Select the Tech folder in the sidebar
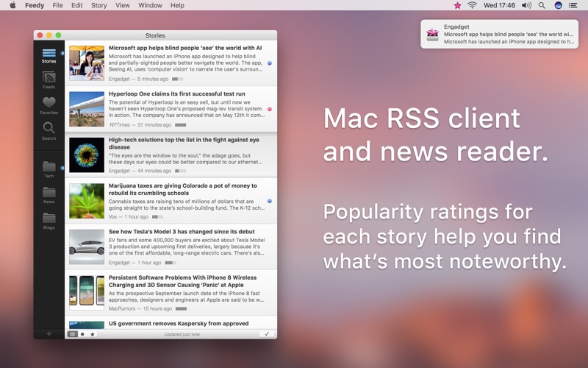 coord(49,169)
